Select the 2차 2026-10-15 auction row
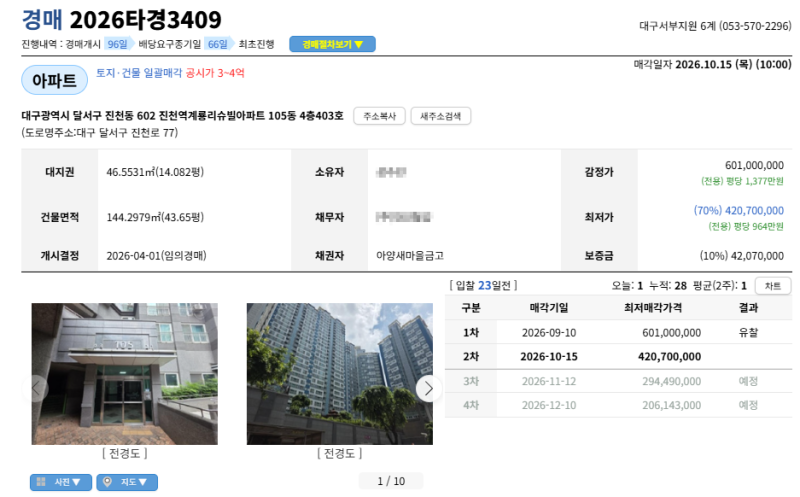Viewport: 800px width, 497px height. [x=618, y=357]
